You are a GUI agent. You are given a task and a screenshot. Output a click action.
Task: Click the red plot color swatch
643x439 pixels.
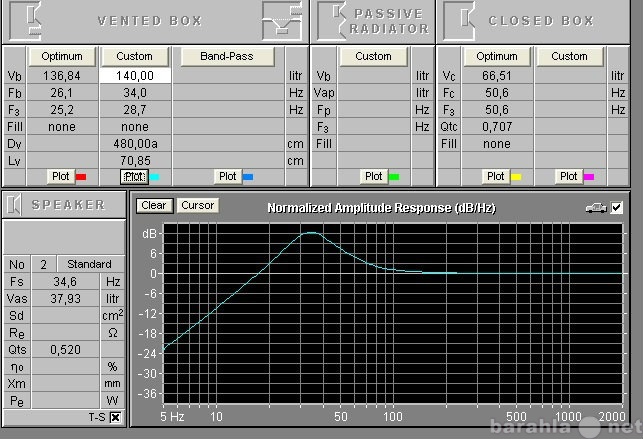(81, 177)
